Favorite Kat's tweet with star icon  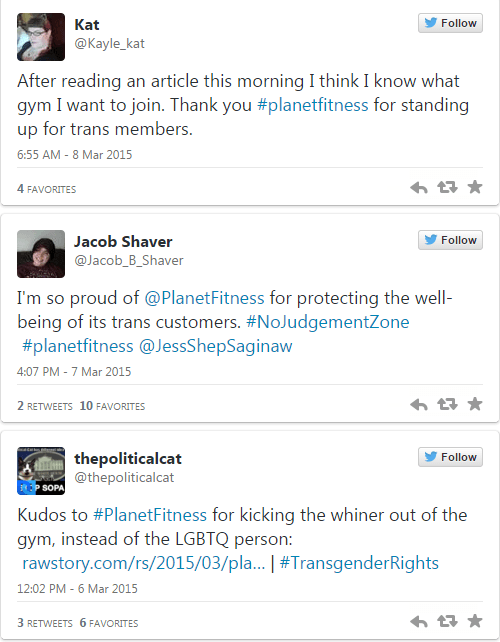tap(475, 187)
